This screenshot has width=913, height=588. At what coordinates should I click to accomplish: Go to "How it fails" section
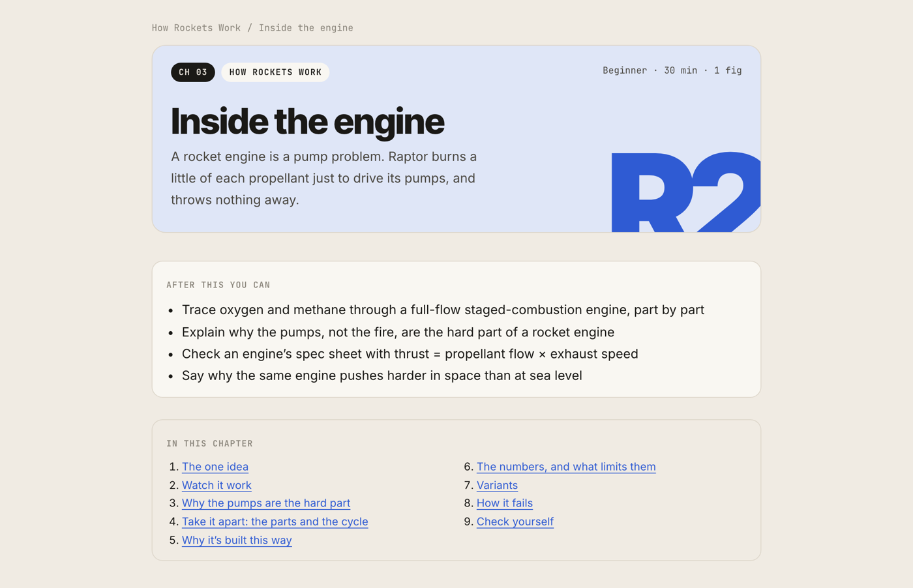pyautogui.click(x=505, y=503)
